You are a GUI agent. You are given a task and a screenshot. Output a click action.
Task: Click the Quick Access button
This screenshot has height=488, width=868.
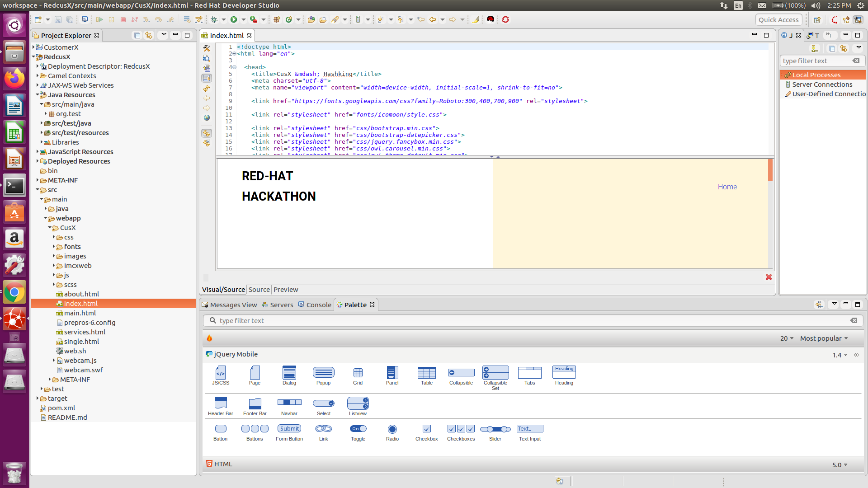[778, 19]
